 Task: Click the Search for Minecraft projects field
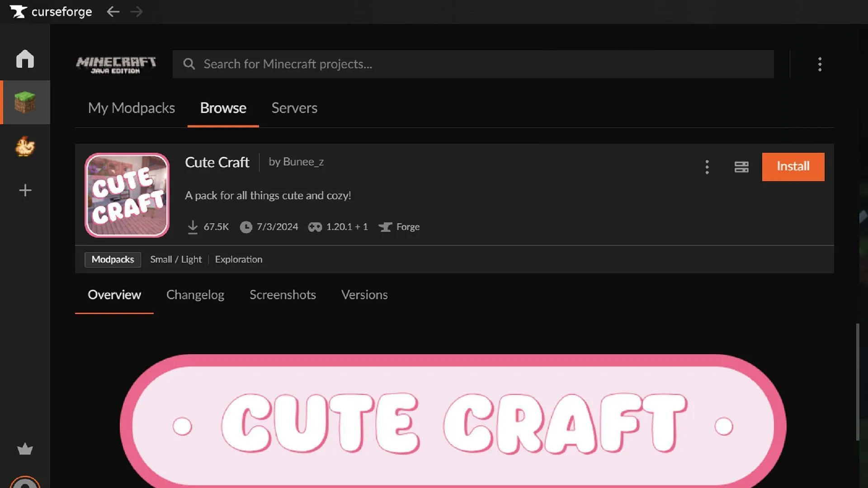[473, 64]
